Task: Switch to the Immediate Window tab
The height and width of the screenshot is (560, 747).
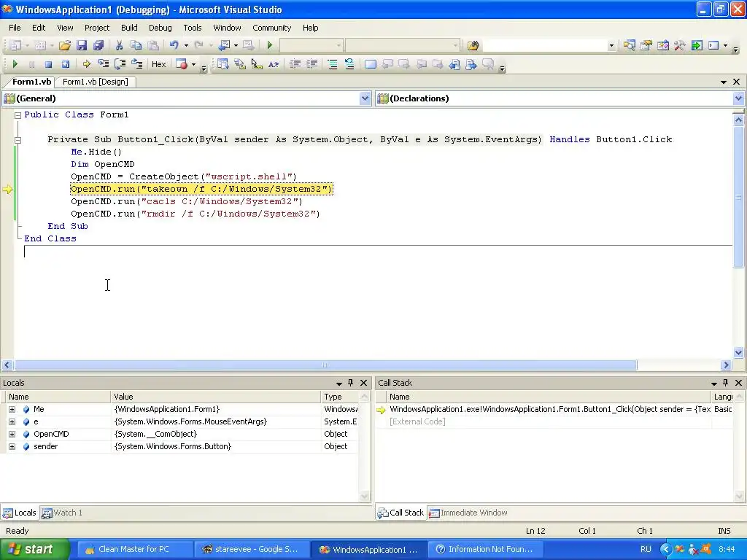Action: pos(468,513)
